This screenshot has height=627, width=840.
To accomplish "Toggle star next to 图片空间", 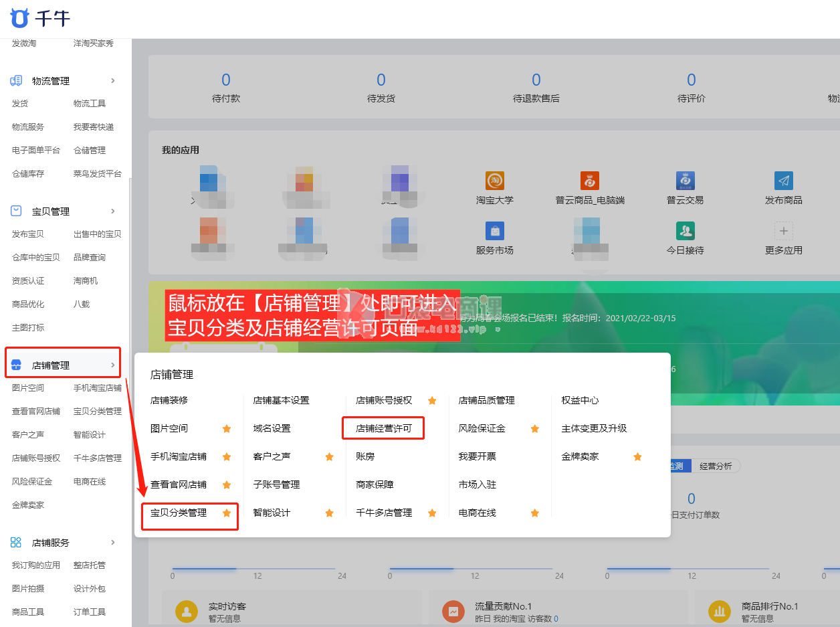I will pyautogui.click(x=227, y=428).
